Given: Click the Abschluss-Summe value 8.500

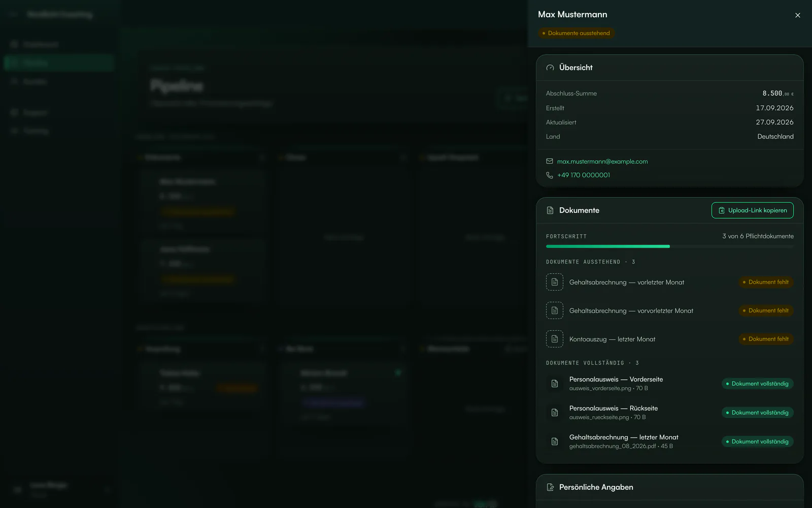Looking at the screenshot, I should pyautogui.click(x=777, y=93).
